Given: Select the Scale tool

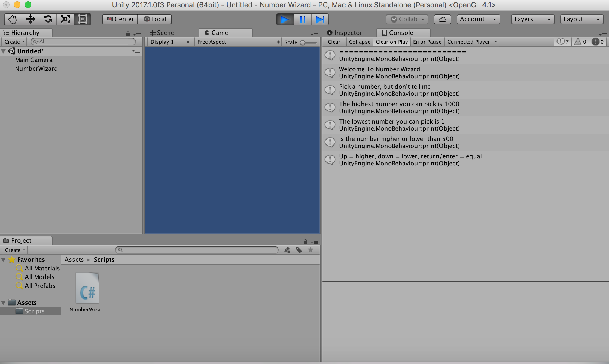Looking at the screenshot, I should [65, 19].
